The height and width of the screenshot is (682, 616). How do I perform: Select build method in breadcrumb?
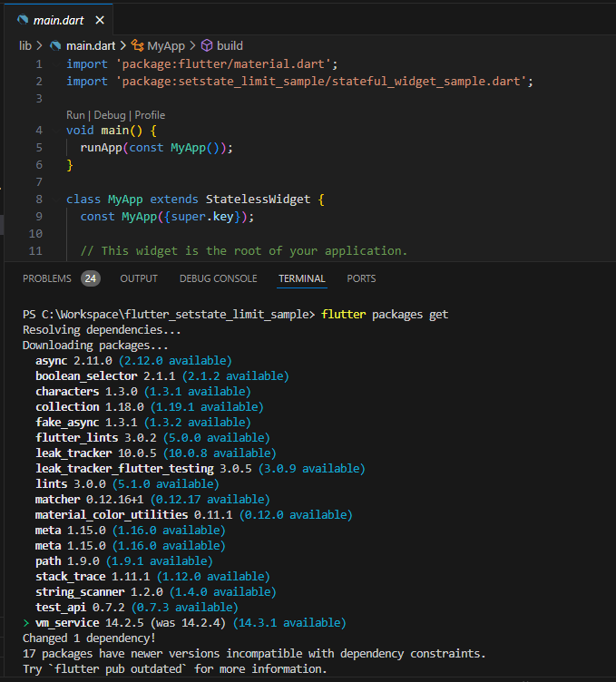point(230,45)
